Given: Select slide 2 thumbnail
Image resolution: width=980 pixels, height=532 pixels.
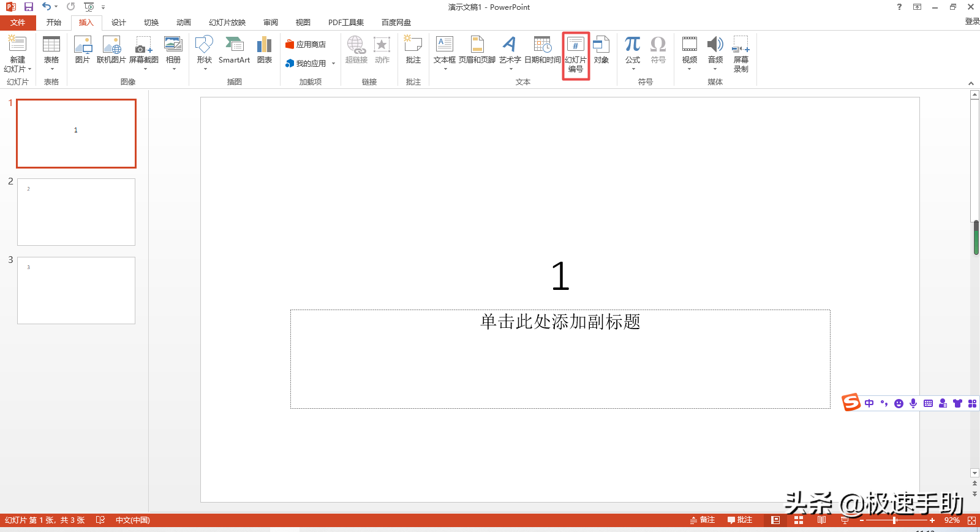Looking at the screenshot, I should [76, 212].
